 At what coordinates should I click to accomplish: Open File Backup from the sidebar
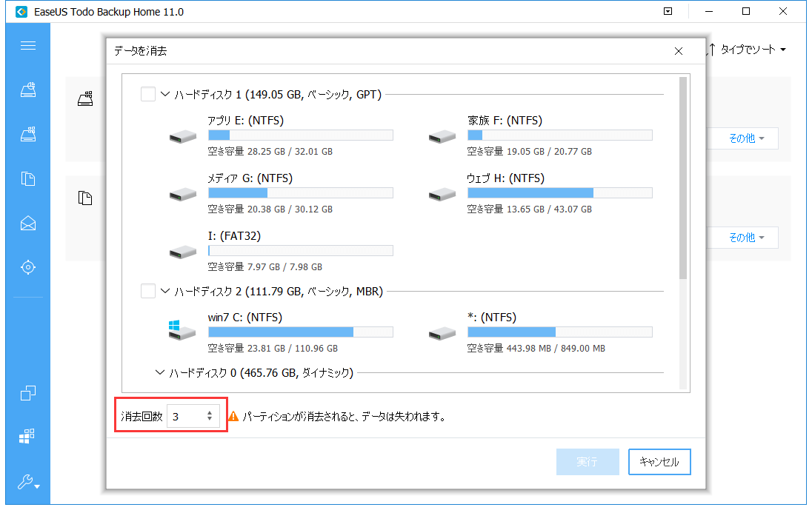[28, 178]
